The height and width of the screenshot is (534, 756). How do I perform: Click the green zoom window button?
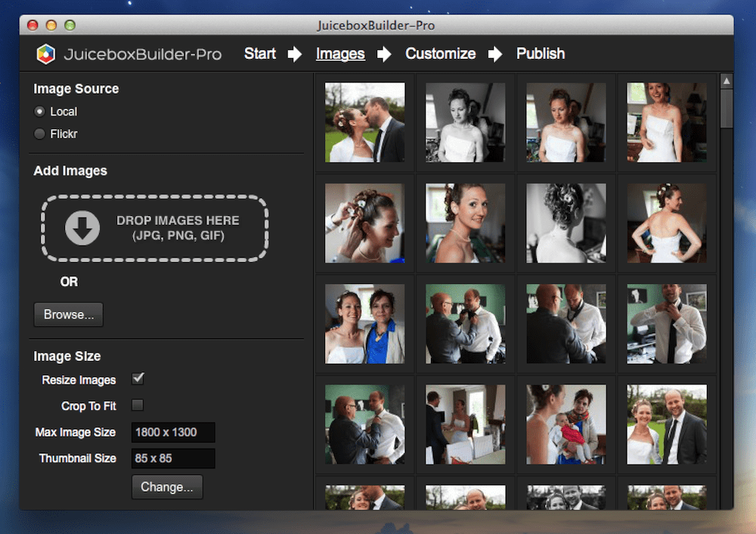(70, 25)
